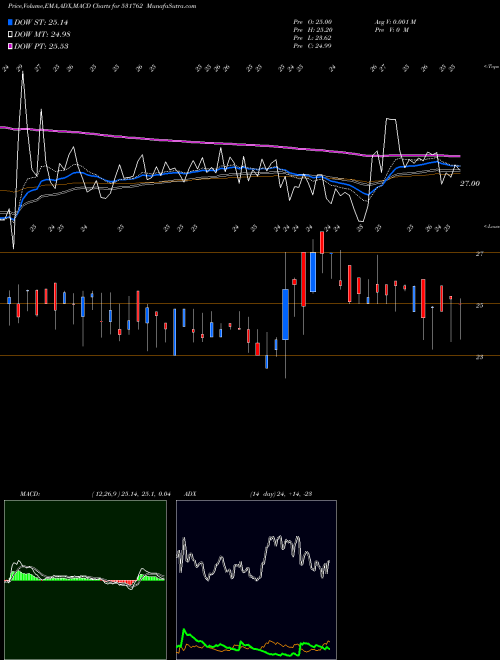Select the 'DOW PT: 25.33' legend label
500x660 pixels.
click(41, 46)
